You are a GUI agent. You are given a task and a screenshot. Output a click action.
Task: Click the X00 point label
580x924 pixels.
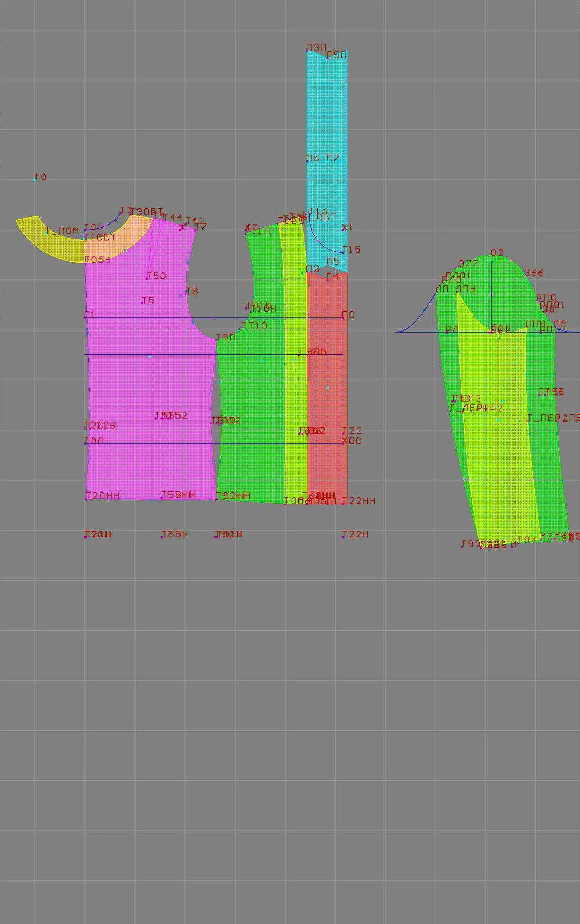point(352,441)
